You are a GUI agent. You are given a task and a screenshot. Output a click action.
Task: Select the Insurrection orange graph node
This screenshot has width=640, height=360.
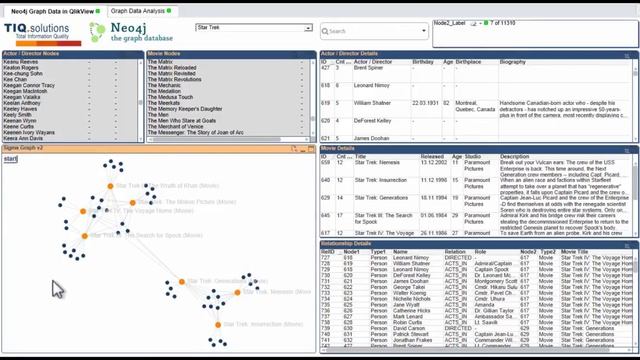(218, 325)
